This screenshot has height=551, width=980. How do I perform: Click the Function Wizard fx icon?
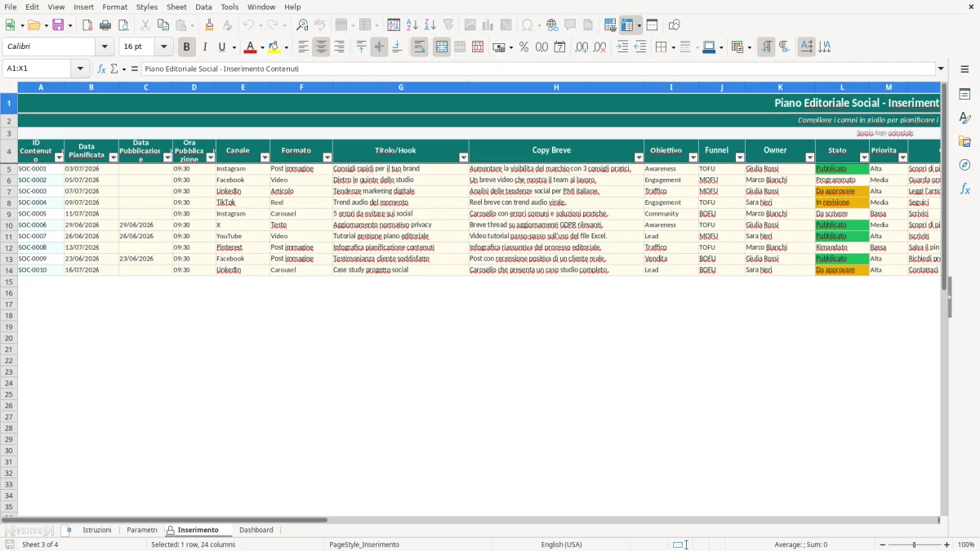click(x=102, y=69)
